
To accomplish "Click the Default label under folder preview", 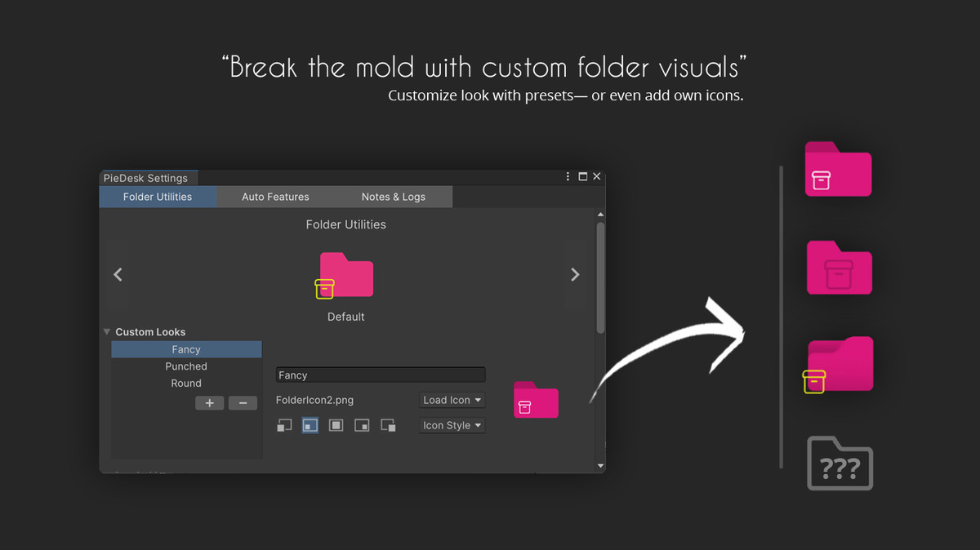I will tap(346, 317).
